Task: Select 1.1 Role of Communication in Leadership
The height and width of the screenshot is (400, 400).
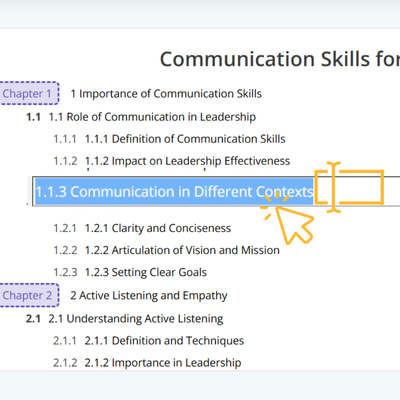Action: (152, 117)
